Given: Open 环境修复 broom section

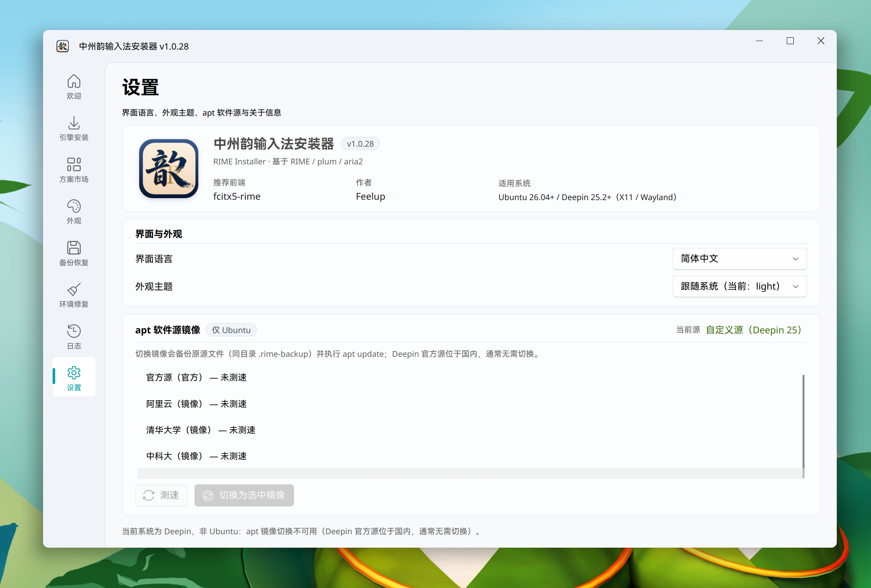Looking at the screenshot, I should point(74,295).
